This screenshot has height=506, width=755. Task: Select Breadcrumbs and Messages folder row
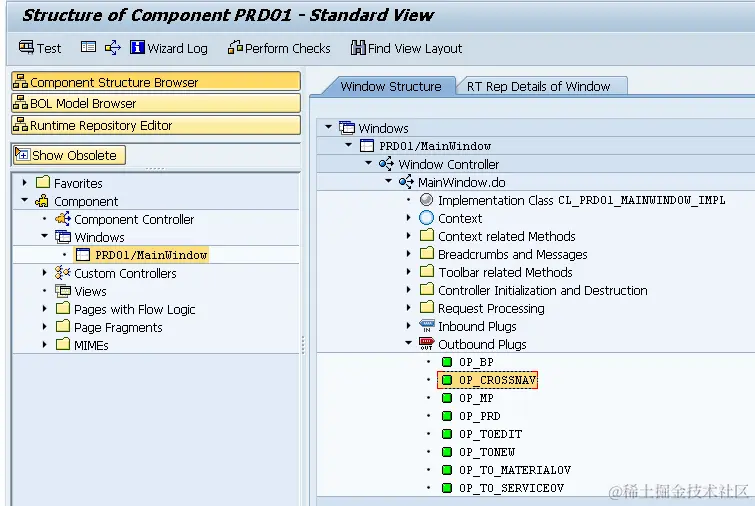[512, 254]
